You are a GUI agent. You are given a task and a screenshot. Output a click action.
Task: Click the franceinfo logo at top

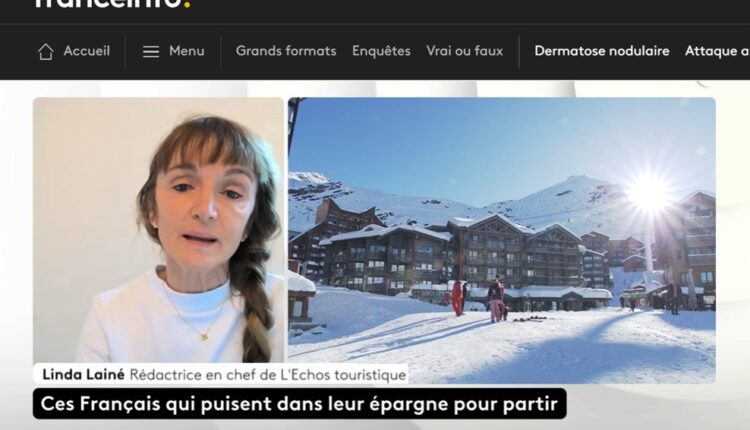pyautogui.click(x=112, y=4)
